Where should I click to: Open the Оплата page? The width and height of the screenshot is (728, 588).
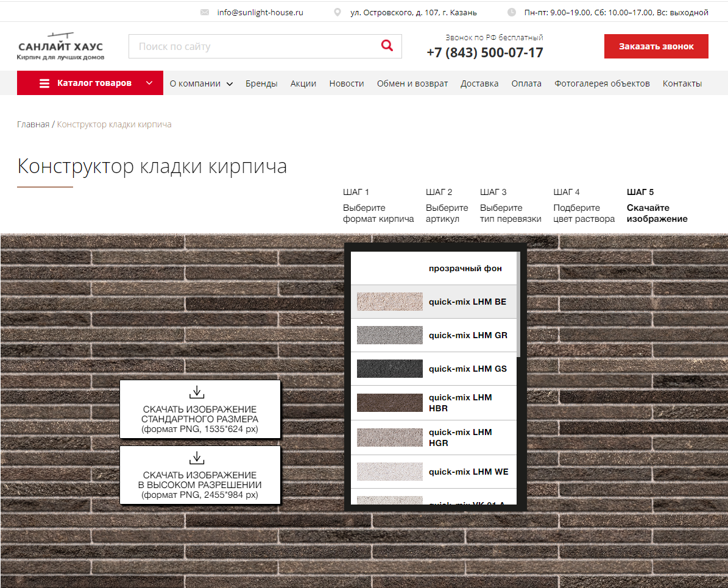point(526,83)
